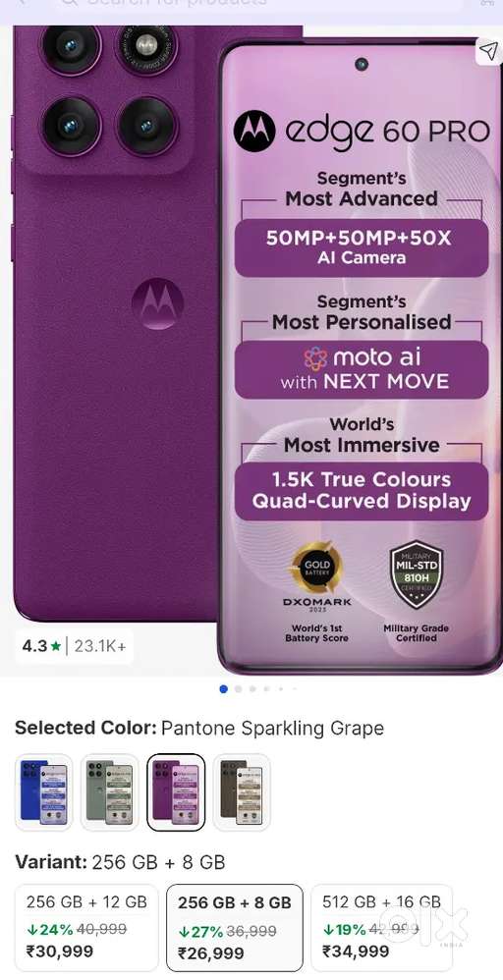The image size is (503, 980).
Task: Open the 23.1K+ ratings count
Action: click(x=100, y=646)
